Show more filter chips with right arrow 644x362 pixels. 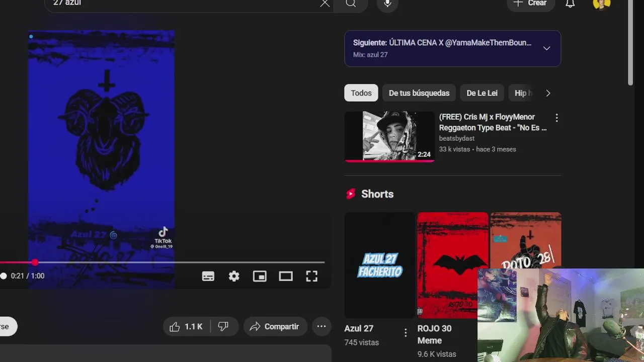[548, 93]
